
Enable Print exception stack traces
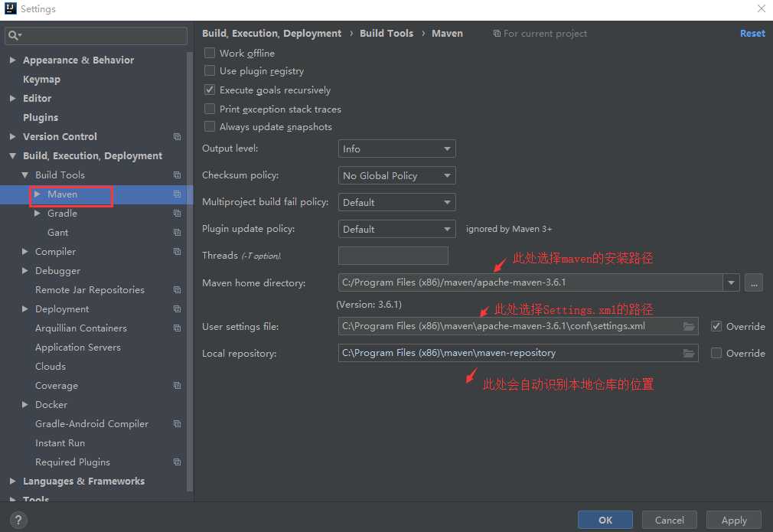pyautogui.click(x=210, y=109)
